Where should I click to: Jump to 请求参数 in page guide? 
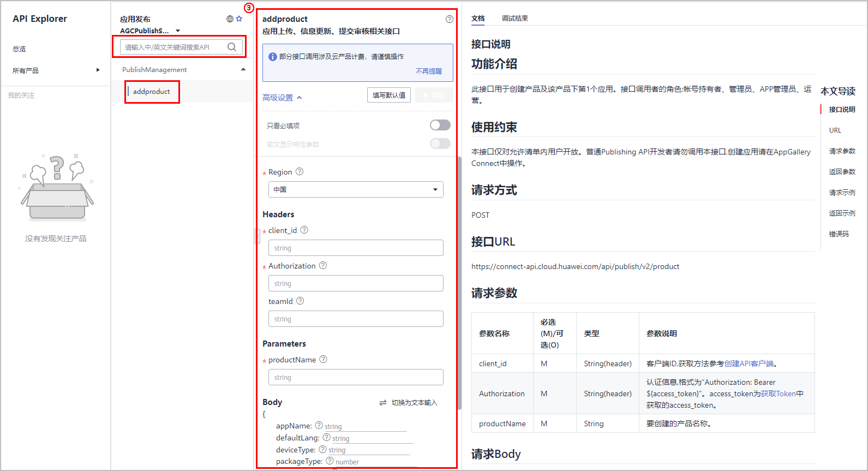coord(842,151)
